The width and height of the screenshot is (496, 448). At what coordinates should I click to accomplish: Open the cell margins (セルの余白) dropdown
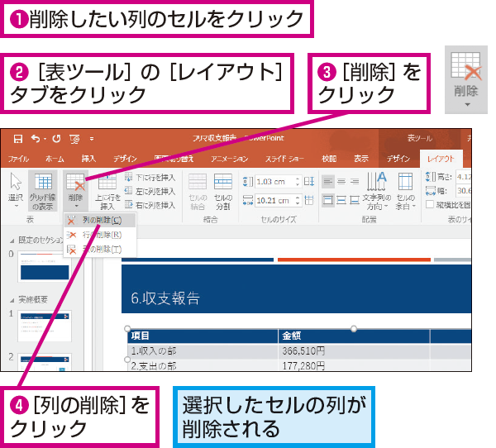(x=405, y=191)
